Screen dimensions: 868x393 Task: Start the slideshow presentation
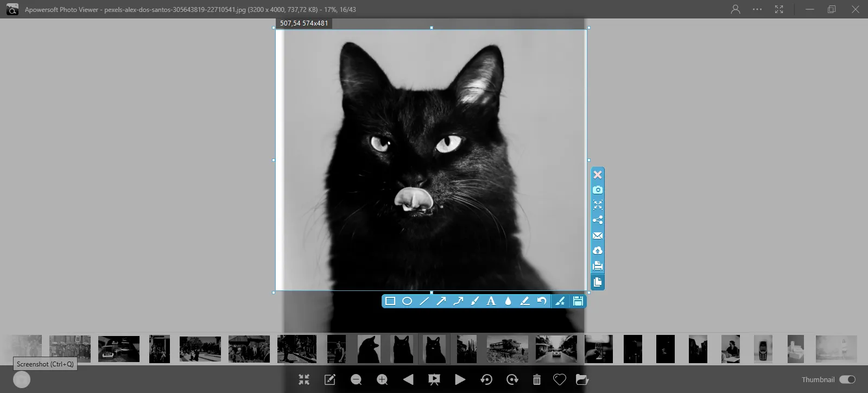[434, 379]
